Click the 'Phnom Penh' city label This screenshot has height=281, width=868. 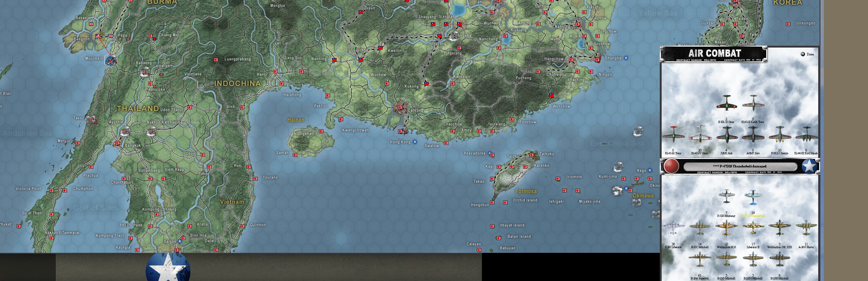(x=131, y=225)
